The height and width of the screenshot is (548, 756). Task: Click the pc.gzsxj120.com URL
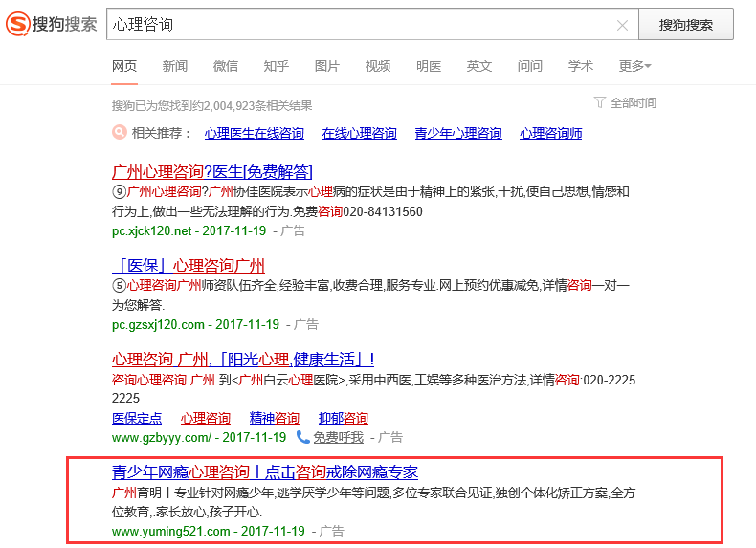point(158,325)
